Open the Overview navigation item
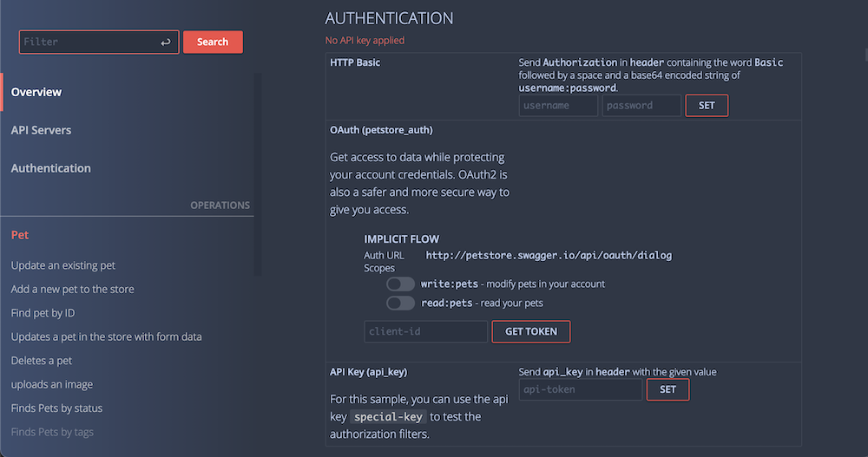868x457 pixels. (x=36, y=92)
